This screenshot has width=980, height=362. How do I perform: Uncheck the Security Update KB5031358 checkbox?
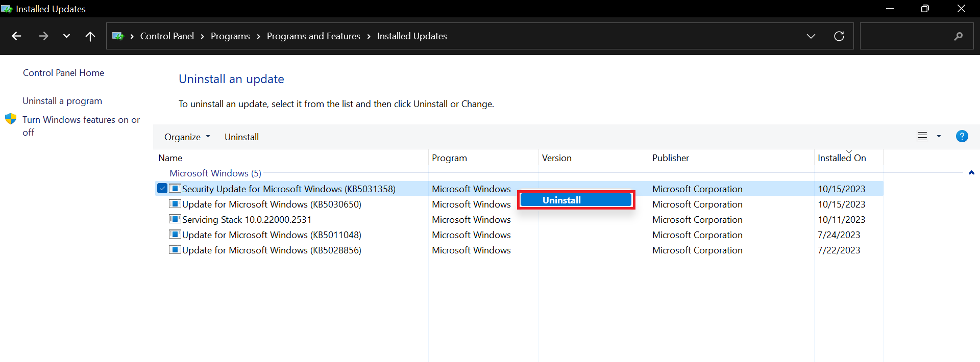(162, 189)
